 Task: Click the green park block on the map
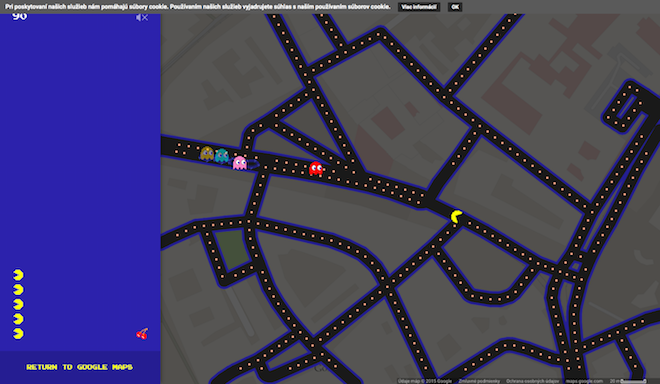coord(232,249)
